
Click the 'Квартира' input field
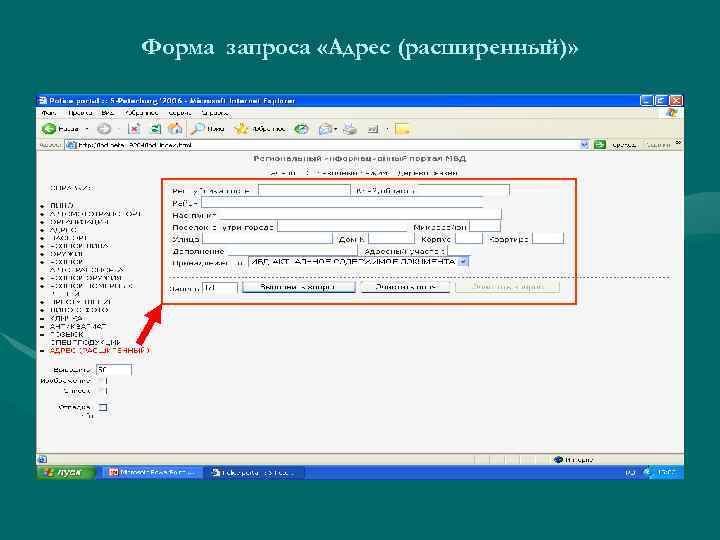tap(548, 239)
